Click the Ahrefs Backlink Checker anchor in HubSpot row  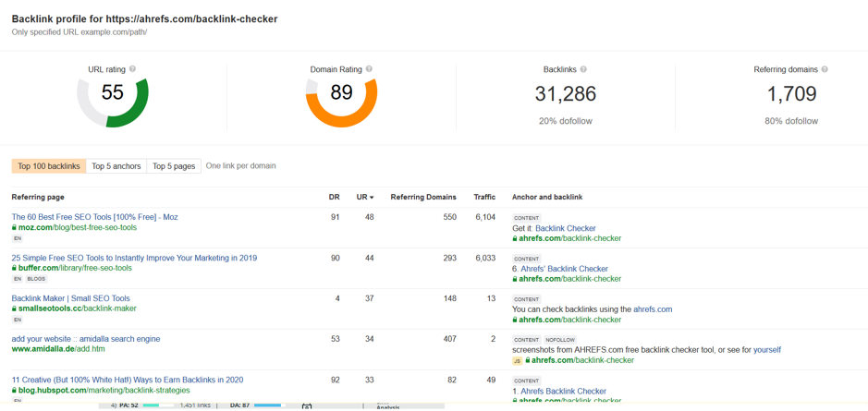[564, 391]
